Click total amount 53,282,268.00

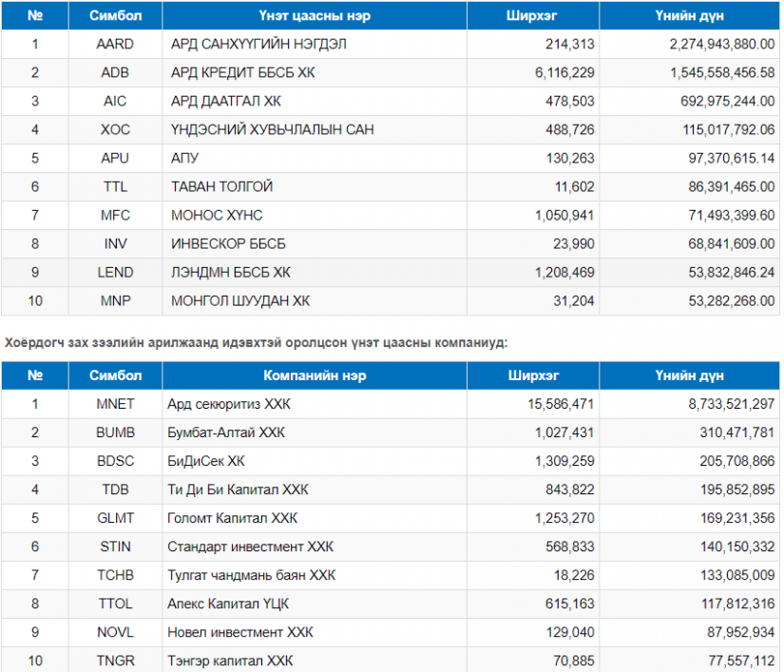pyautogui.click(x=732, y=300)
